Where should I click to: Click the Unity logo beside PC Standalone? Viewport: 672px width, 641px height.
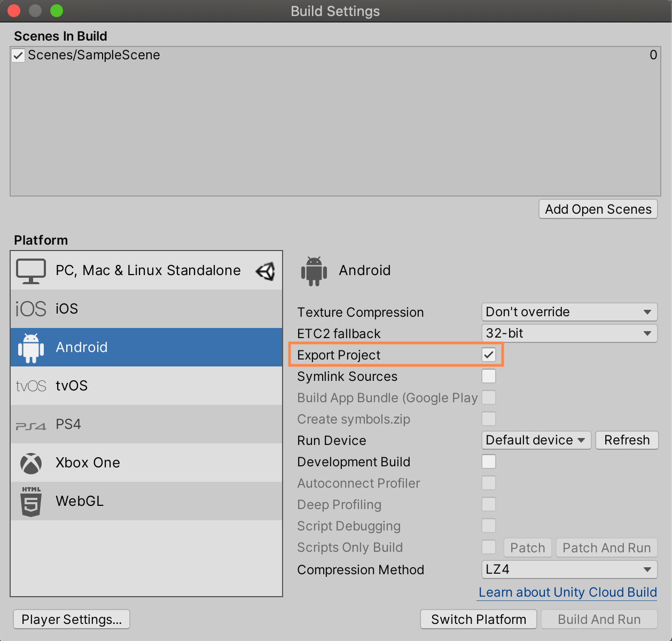click(x=265, y=271)
